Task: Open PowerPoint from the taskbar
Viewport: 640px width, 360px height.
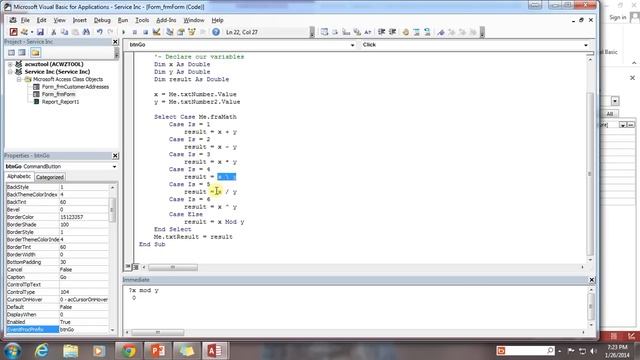Action: (x=157, y=351)
